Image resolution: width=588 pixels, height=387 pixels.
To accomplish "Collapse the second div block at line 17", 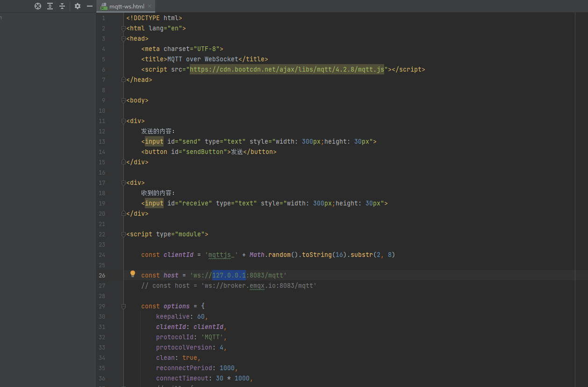I will [123, 183].
